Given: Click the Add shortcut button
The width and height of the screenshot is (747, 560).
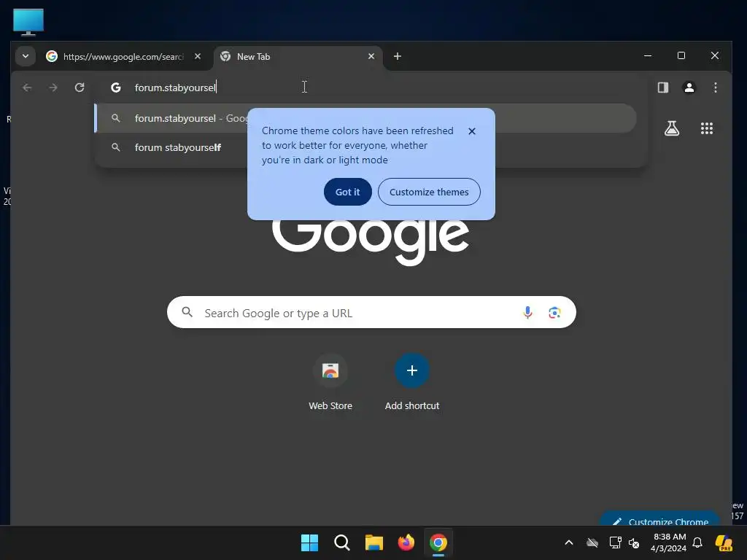Looking at the screenshot, I should click(x=412, y=382).
